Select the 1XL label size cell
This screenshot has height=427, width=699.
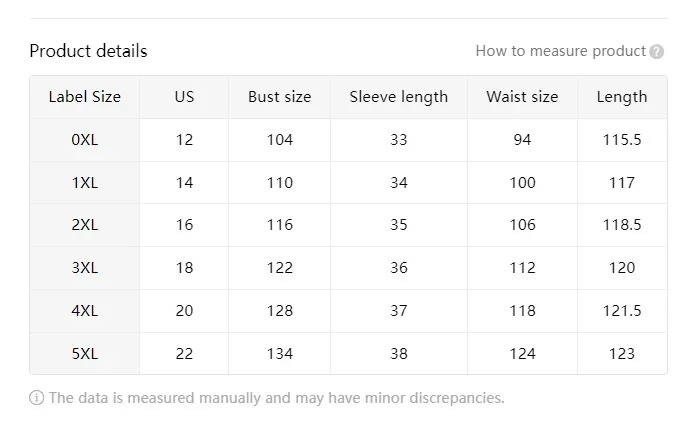point(85,183)
